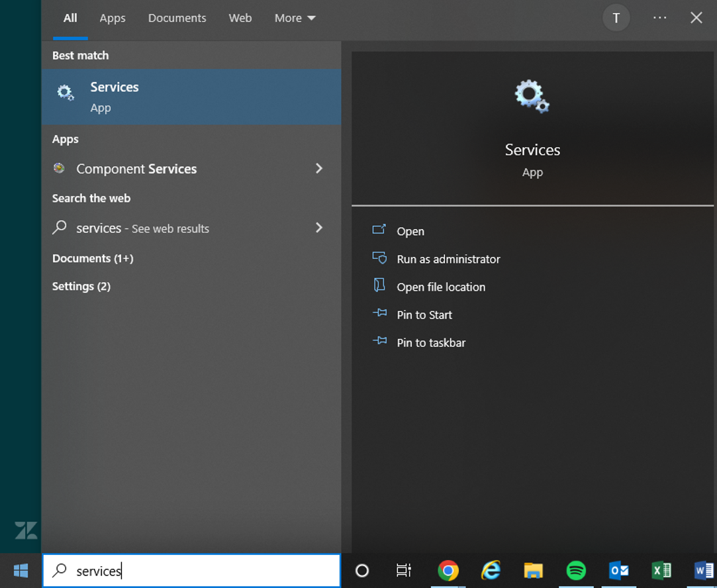Open the three-dots options menu
The height and width of the screenshot is (588, 717).
point(659,18)
